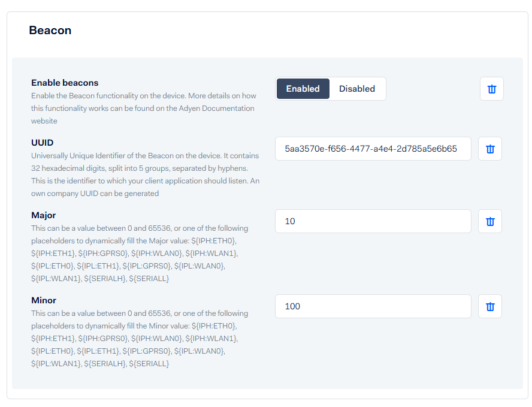Select the Minor value input showing 100
532x407 pixels.
[x=373, y=306]
